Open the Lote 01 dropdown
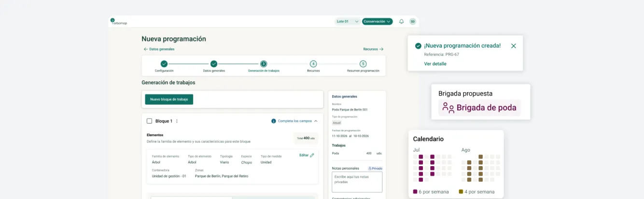Screen dimensions: 644x199 click(348, 21)
